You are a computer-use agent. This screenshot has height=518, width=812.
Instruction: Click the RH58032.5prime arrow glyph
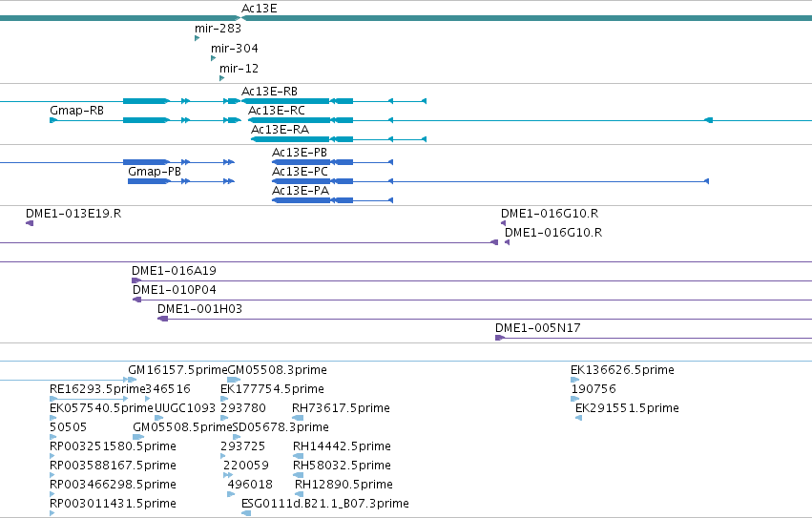[x=299, y=475]
